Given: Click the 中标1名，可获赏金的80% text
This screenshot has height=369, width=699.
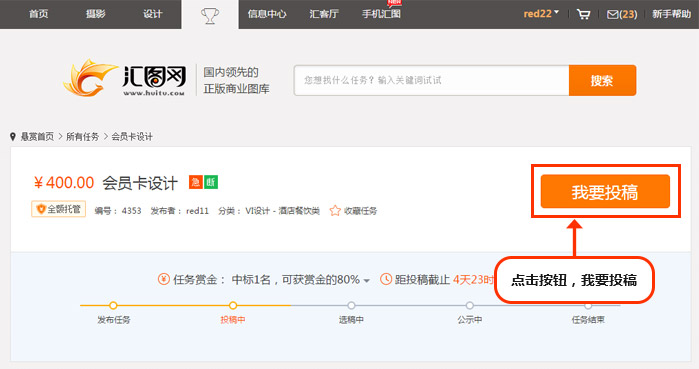Looking at the screenshot, I should click(296, 279).
